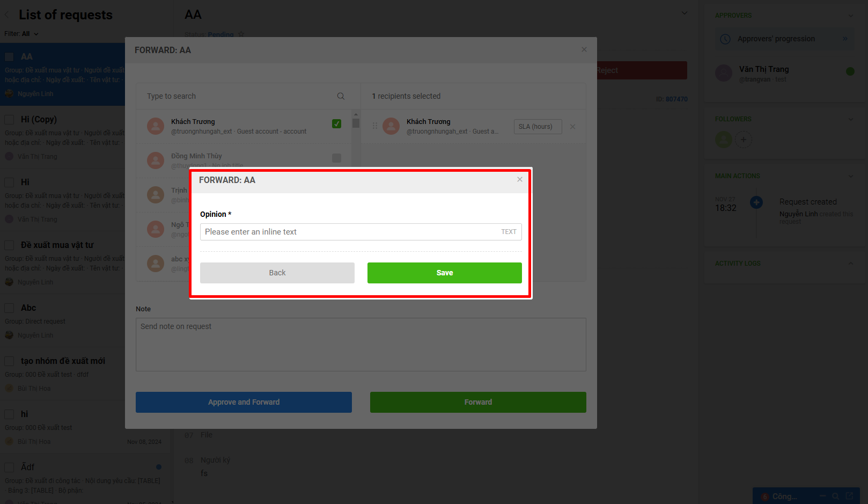
Task: Click the red Reject button
Action: pyautogui.click(x=642, y=70)
